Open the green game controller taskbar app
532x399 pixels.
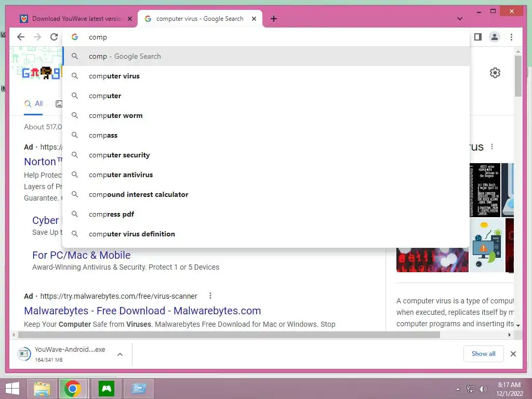tap(107, 389)
